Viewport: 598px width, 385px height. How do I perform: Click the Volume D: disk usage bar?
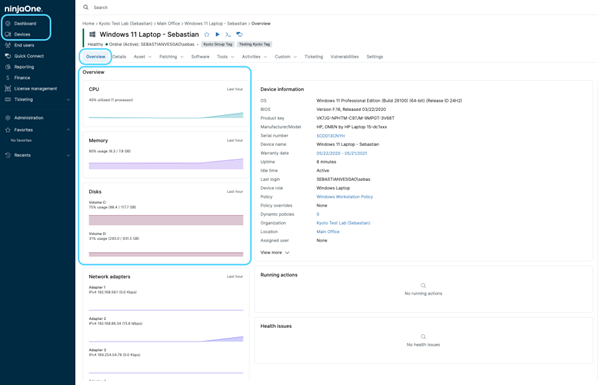(x=166, y=254)
